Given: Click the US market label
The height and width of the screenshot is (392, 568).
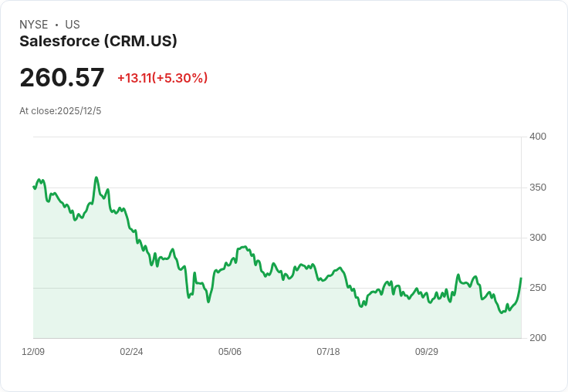Looking at the screenshot, I should 73,25.
